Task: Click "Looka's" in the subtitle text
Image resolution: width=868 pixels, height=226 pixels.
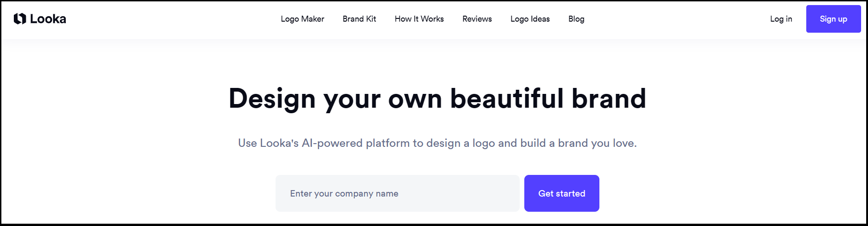Action: 279,143
